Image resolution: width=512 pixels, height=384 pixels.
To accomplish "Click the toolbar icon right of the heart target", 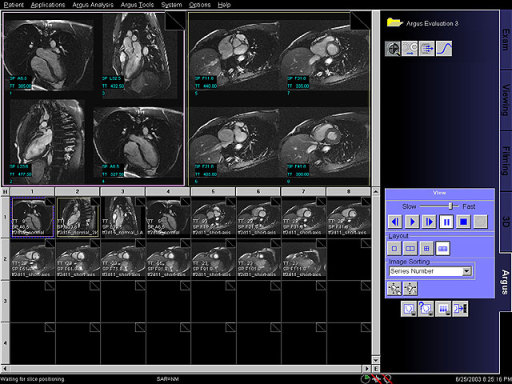I will coord(410,49).
